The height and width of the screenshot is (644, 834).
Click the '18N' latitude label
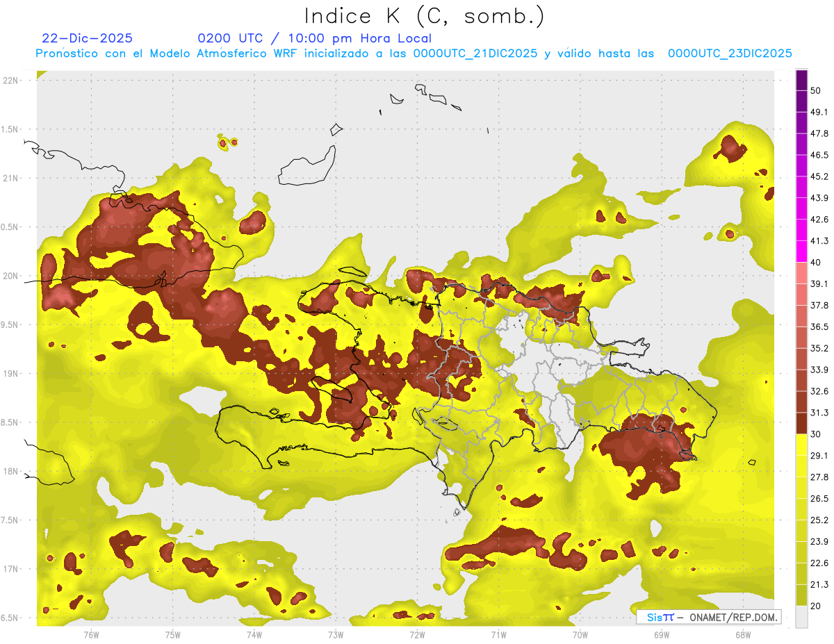coord(10,472)
